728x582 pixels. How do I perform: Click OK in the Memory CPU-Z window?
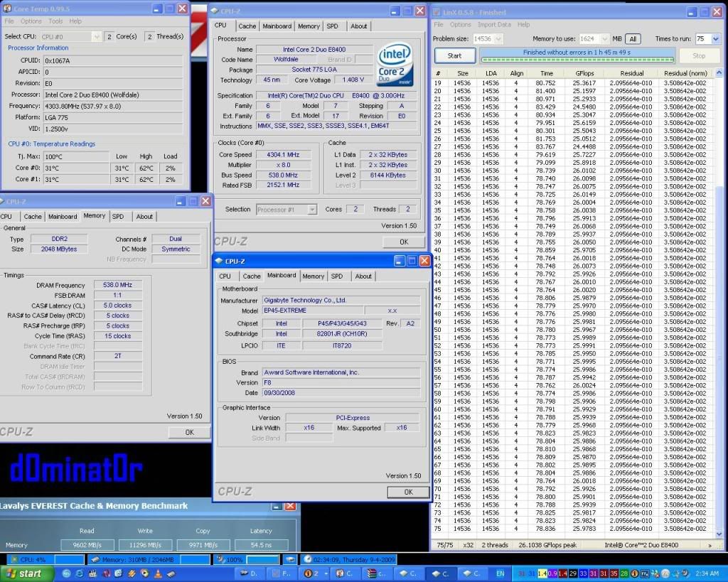tap(189, 433)
